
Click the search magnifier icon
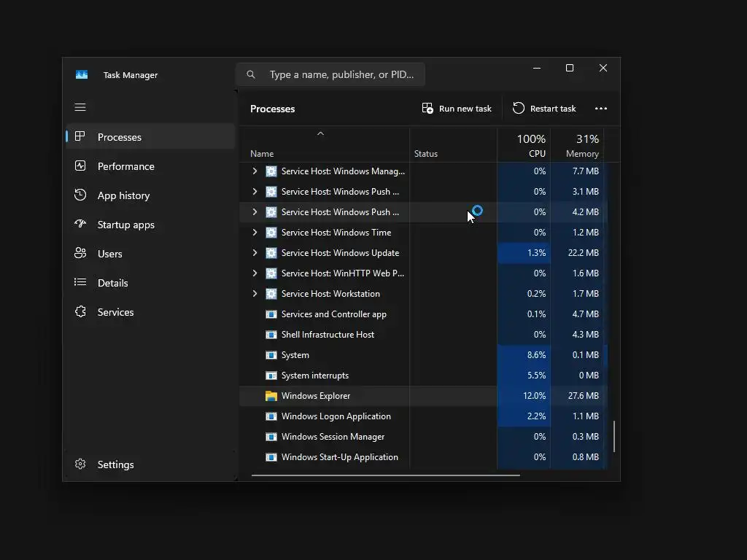click(251, 74)
